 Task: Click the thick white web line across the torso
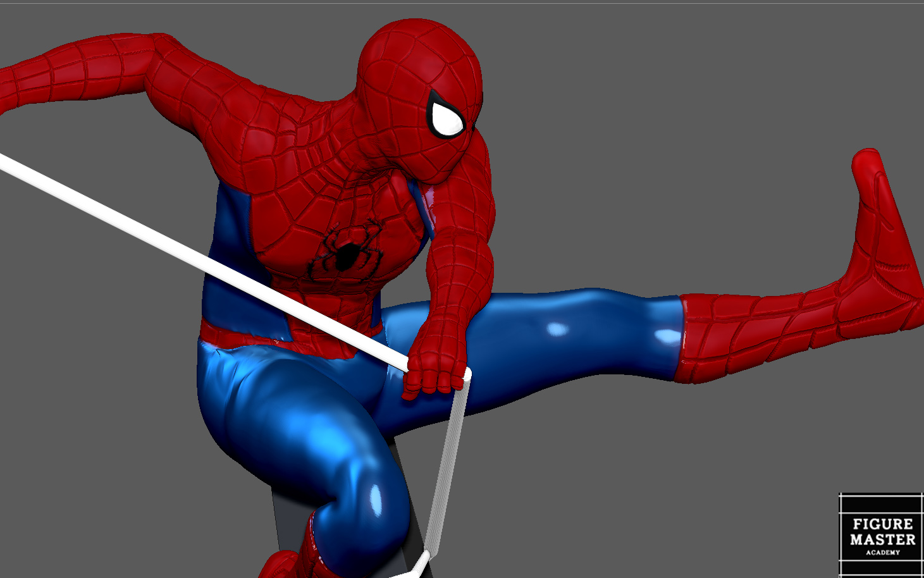204,262
